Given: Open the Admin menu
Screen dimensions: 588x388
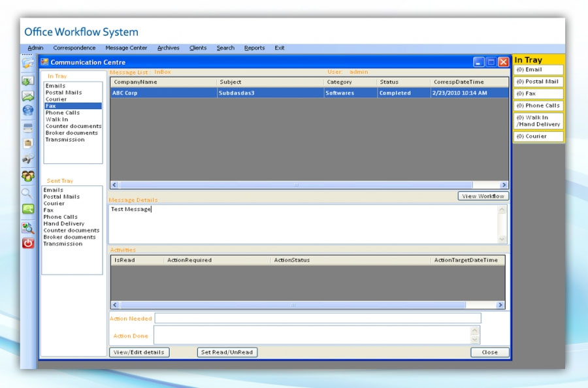Looking at the screenshot, I should pos(36,48).
